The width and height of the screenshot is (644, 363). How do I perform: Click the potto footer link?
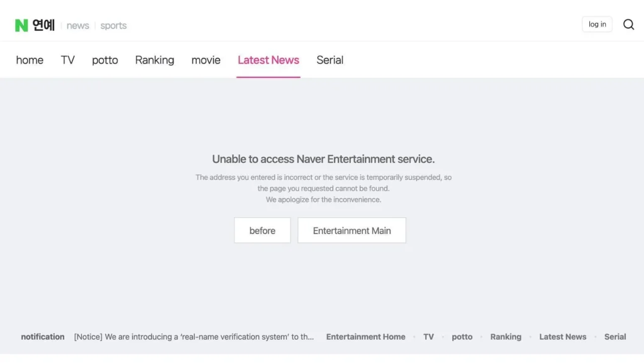[x=462, y=337]
